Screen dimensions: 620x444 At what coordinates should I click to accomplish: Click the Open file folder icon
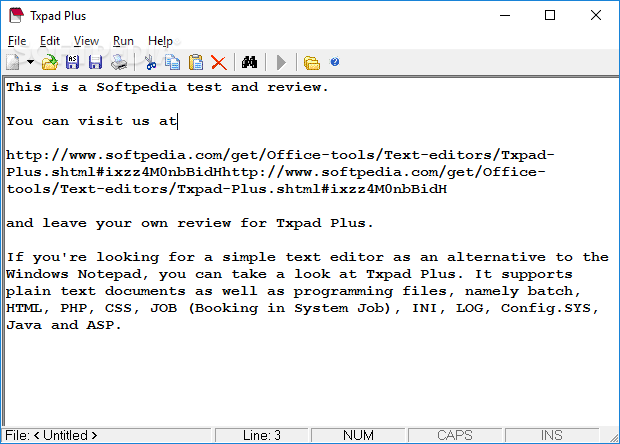(x=50, y=62)
